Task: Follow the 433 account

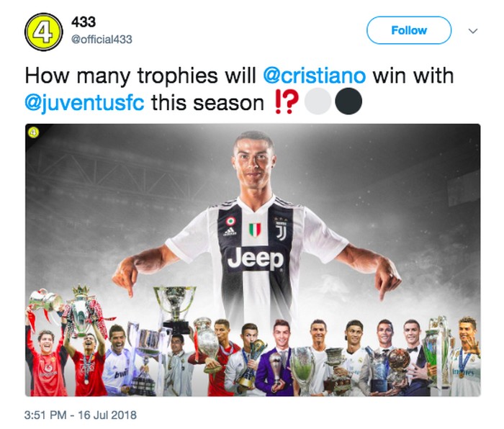Action: pos(409,30)
